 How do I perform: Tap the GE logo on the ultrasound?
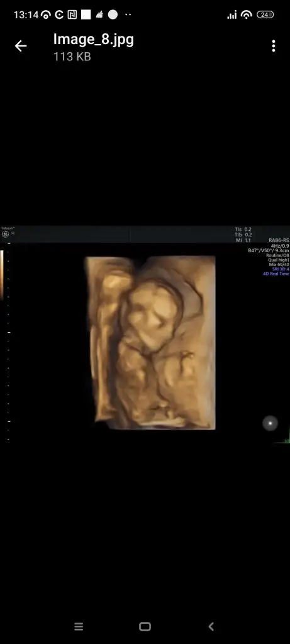(x=5, y=234)
